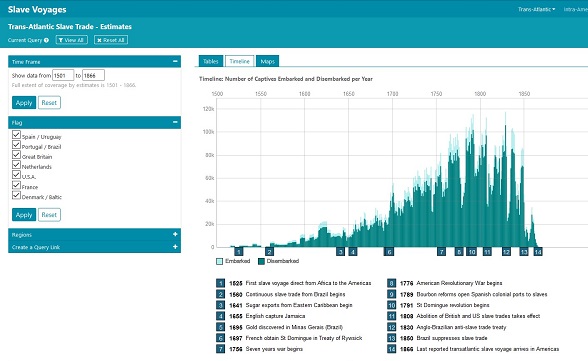Screen dimensions: 588x361
Task: Click timeline marker 7 on chart axis
Action: click(x=441, y=252)
